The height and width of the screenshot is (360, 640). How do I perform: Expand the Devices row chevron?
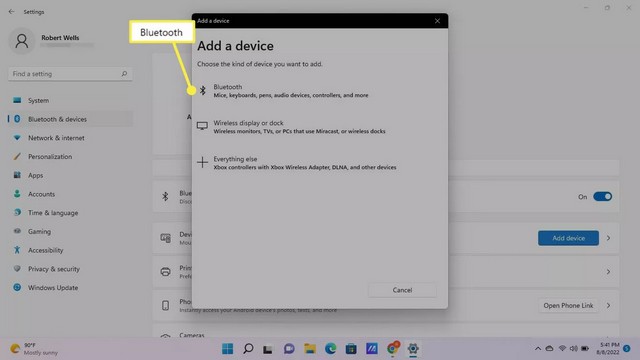tap(608, 238)
